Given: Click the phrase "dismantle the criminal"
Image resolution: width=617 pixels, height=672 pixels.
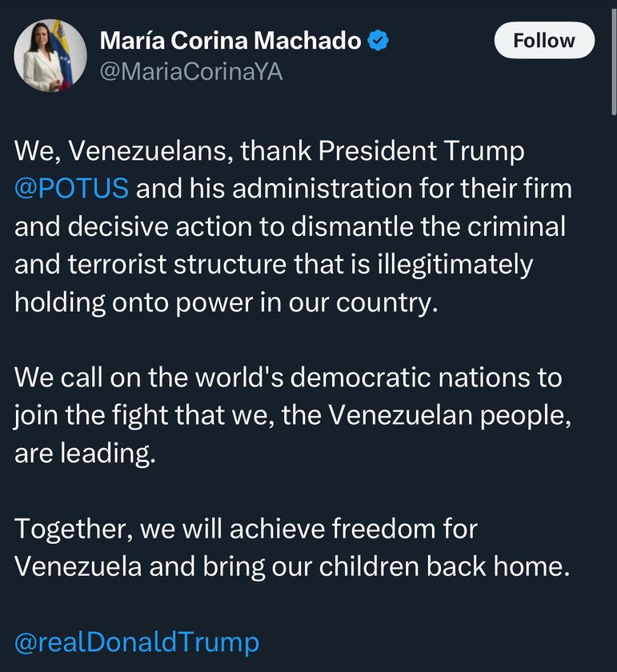Looking at the screenshot, I should point(428,226).
